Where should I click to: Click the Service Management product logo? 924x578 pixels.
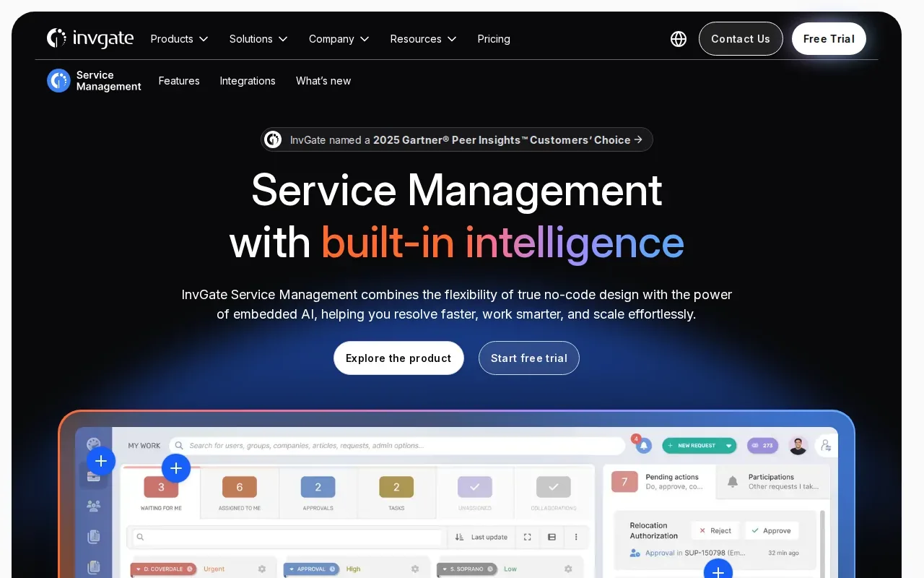[94, 81]
